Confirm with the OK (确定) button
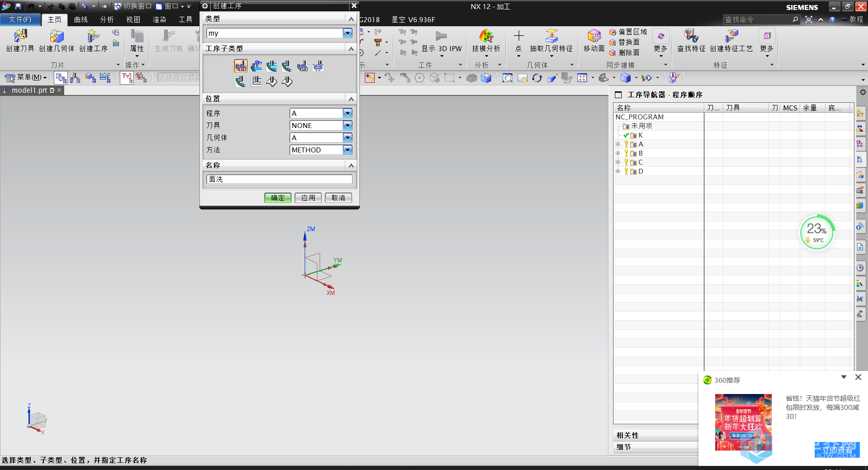This screenshot has width=868, height=470. pos(278,198)
